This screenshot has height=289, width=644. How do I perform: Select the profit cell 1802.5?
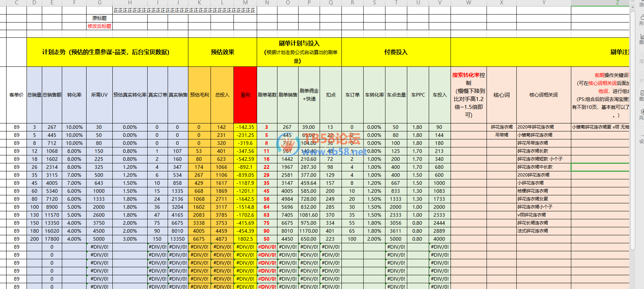[245, 239]
